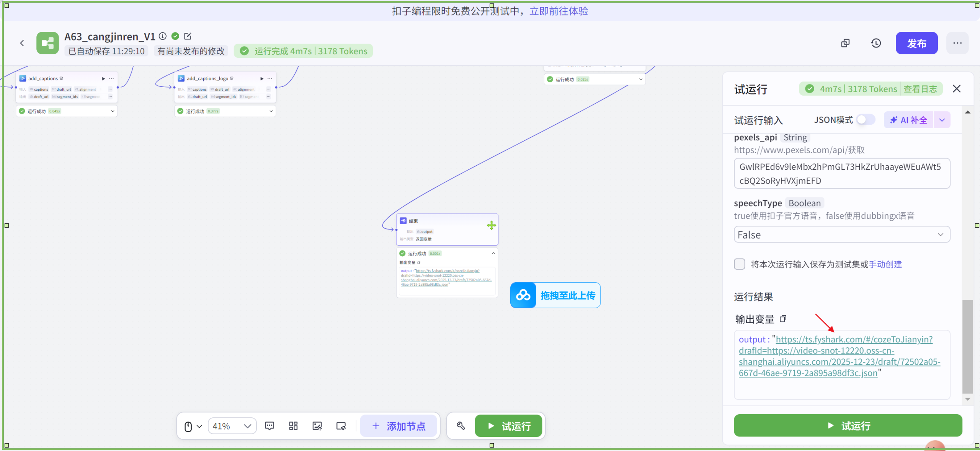980x451 pixels.
Task: Click the 发布 publish button
Action: click(916, 43)
